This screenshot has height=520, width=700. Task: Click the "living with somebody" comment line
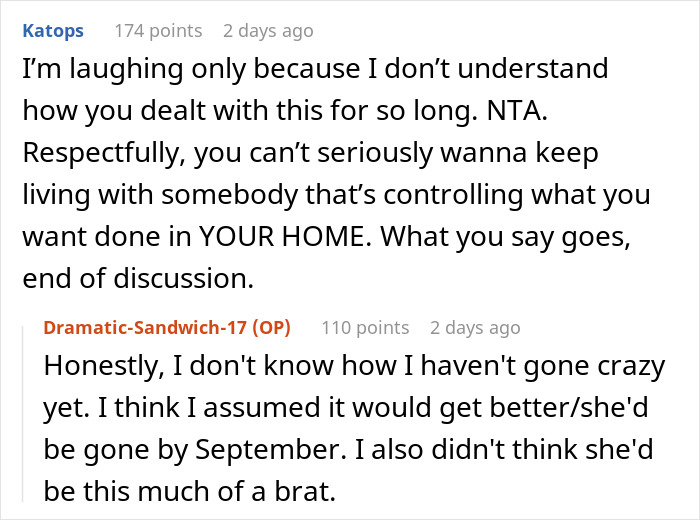336,195
